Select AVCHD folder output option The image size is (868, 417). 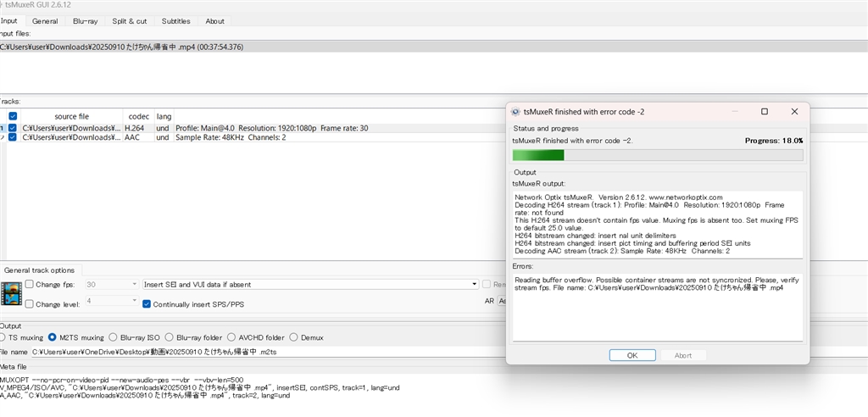pyautogui.click(x=231, y=337)
